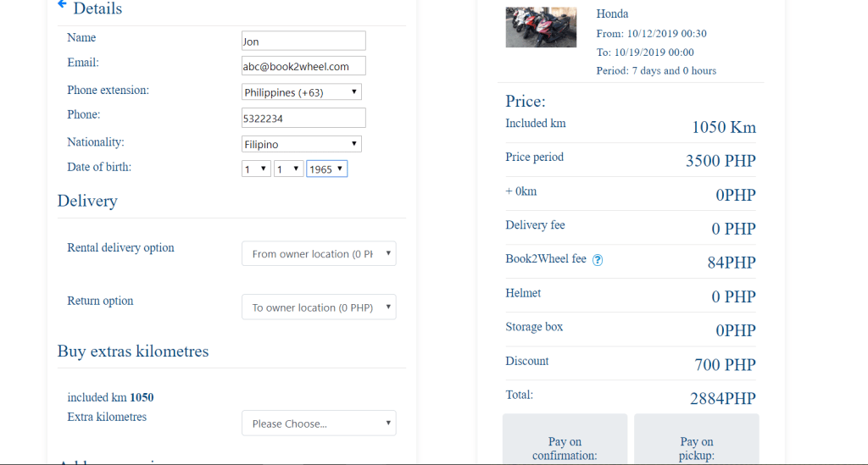Click the Delivery section heading
Screen dimensions: 868x465
(87, 201)
